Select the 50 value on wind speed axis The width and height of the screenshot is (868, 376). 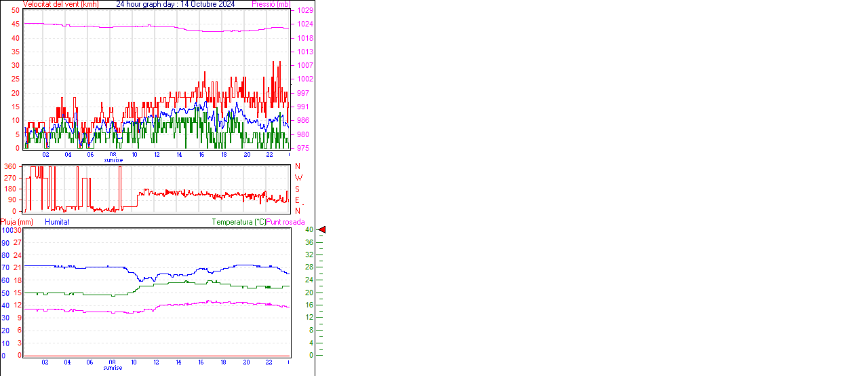(x=16, y=11)
